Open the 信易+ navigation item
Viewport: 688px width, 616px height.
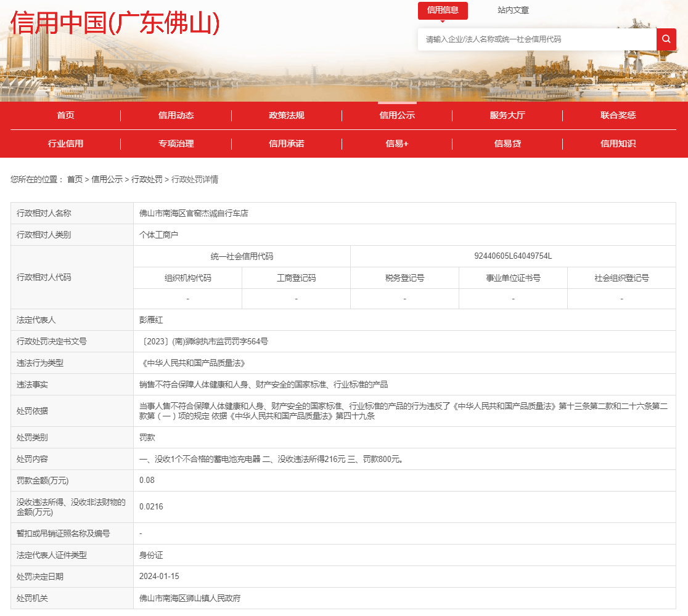point(397,144)
